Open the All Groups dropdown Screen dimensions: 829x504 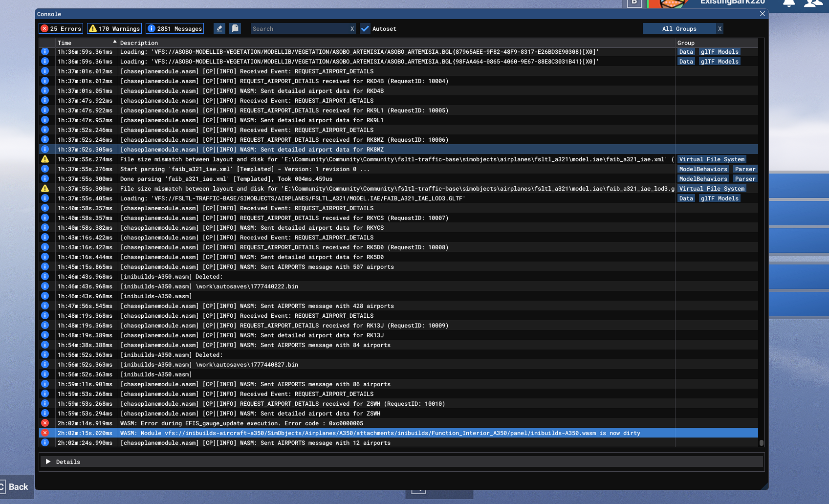point(679,29)
